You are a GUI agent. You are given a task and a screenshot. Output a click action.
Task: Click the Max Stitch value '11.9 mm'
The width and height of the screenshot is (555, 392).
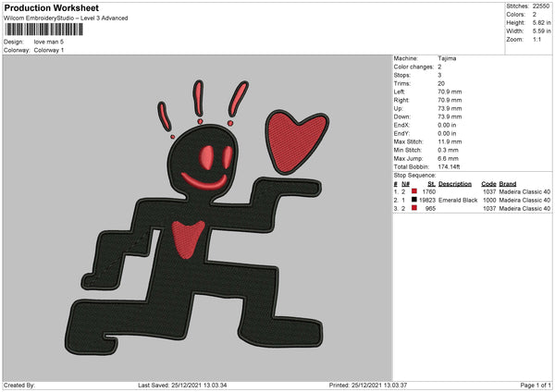[x=450, y=141]
